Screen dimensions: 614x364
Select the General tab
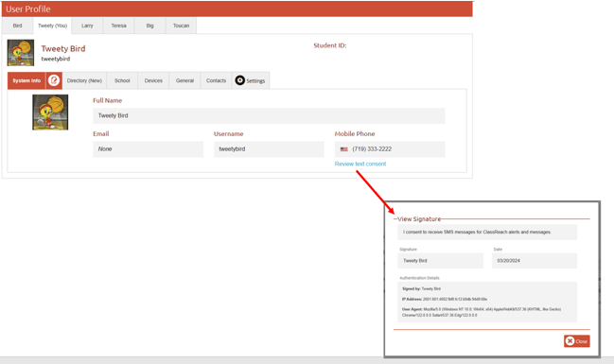click(184, 80)
